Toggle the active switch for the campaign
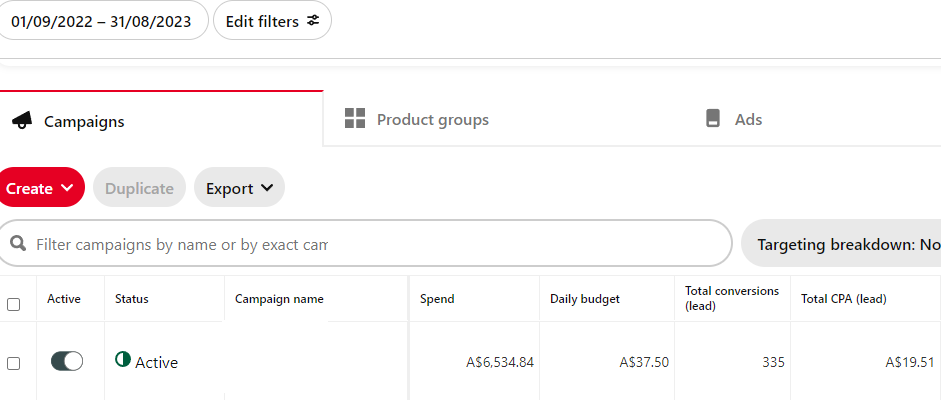This screenshot has height=400, width=941. tap(67, 361)
